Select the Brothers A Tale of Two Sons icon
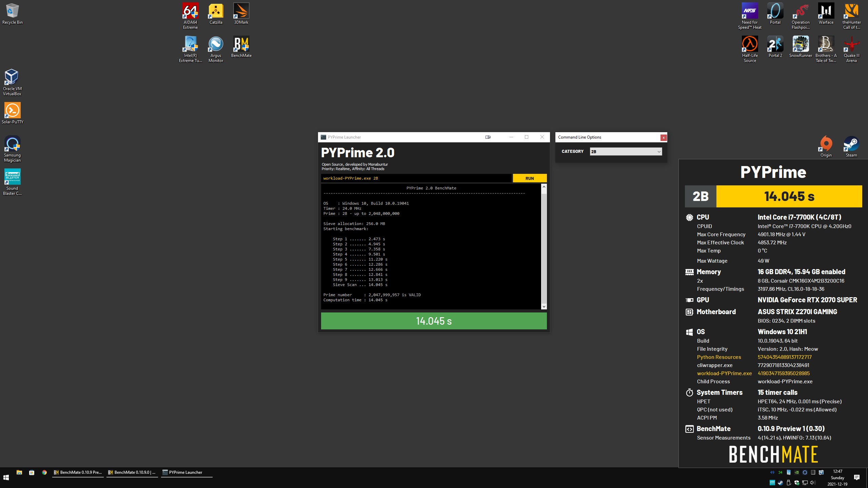868x488 pixels. coord(826,49)
